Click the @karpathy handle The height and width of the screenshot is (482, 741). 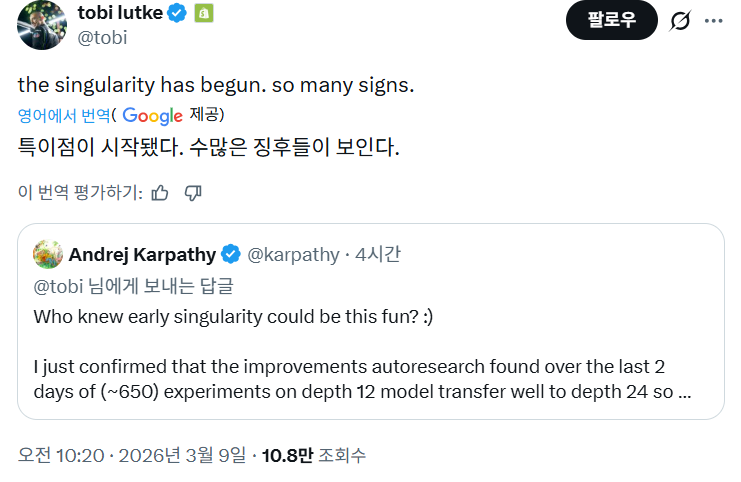point(293,254)
